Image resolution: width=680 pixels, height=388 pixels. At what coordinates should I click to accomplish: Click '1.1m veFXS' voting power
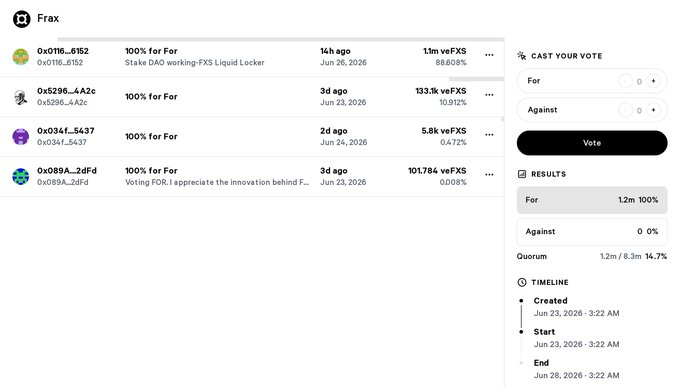click(445, 51)
